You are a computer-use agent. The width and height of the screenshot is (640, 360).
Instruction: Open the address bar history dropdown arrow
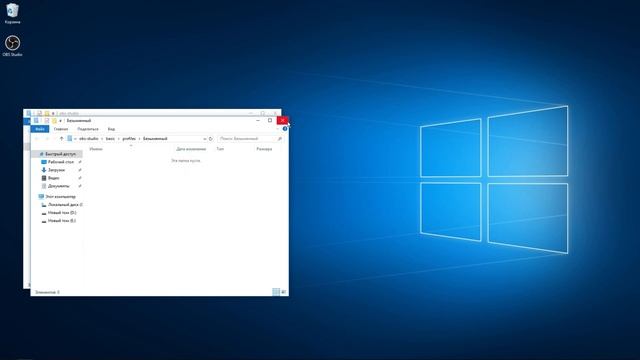pyautogui.click(x=204, y=139)
